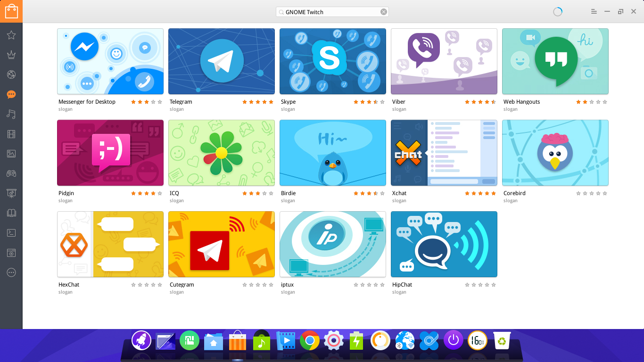Open Messenger for Desktop app thumbnail
Viewport: 644px width, 362px height.
[110, 61]
